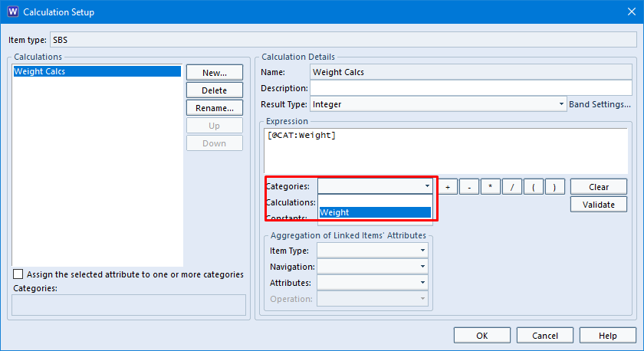Open the Categories combo box in Expression
This screenshot has width=644, height=351.
click(x=376, y=186)
